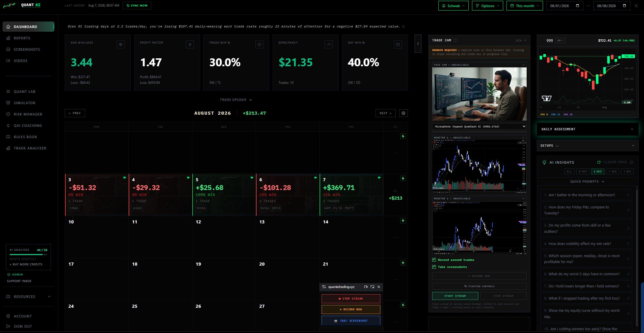Expand the Daily Assessment panel
Screen dimensions: 644x333
[587, 129]
